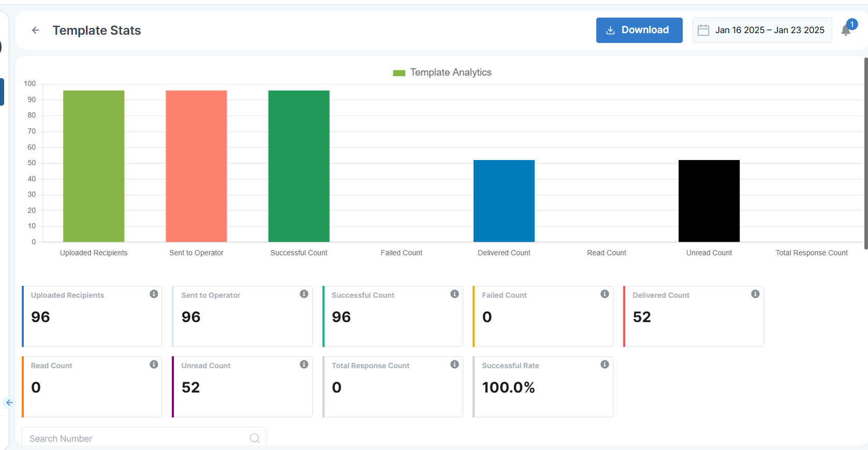Click the 96 value in Uploaded Recipients card
Viewport: 868px width, 450px height.
tap(40, 317)
